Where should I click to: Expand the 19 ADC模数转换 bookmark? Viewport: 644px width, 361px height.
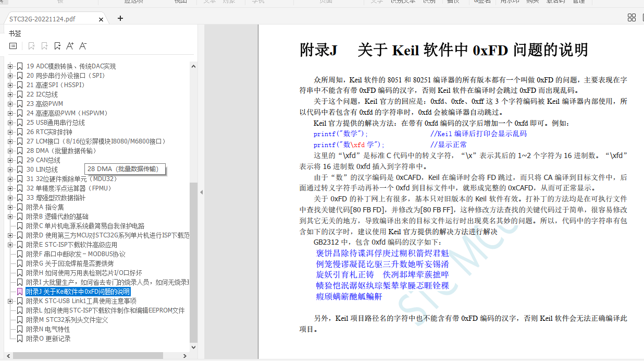click(x=10, y=66)
